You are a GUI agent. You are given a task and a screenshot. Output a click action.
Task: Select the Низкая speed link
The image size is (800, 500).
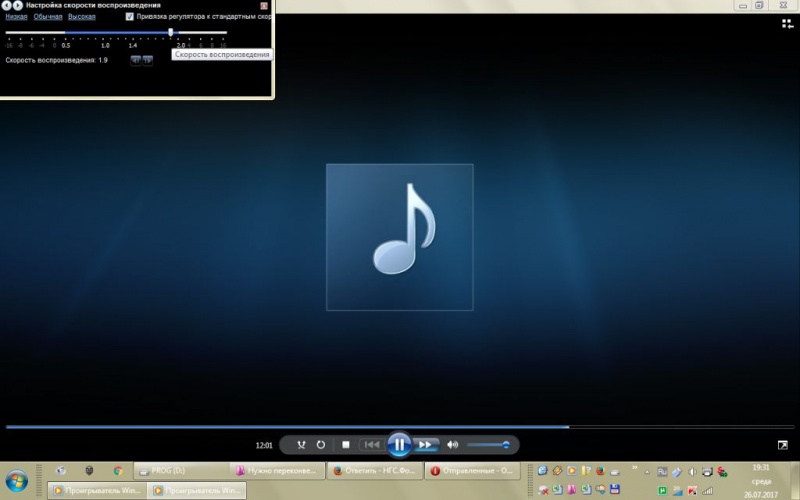coord(16,17)
